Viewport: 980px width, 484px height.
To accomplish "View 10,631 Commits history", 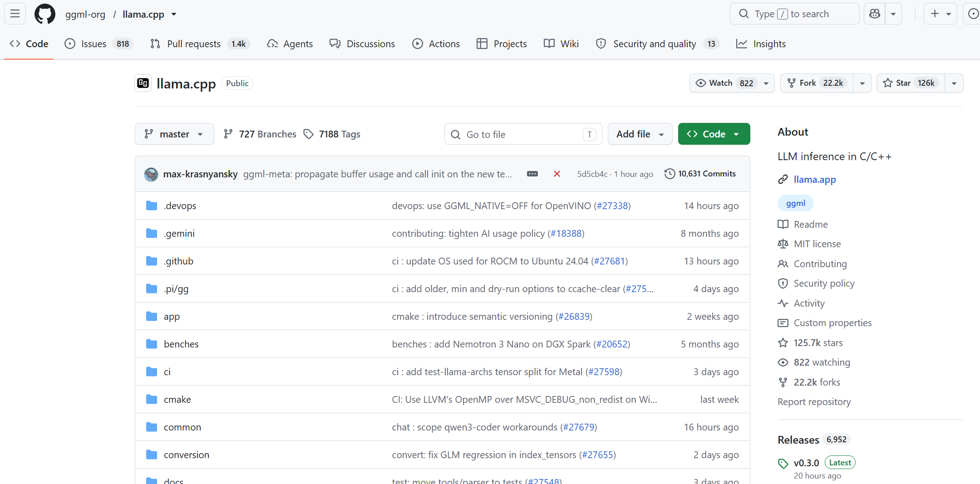I will pyautogui.click(x=700, y=174).
